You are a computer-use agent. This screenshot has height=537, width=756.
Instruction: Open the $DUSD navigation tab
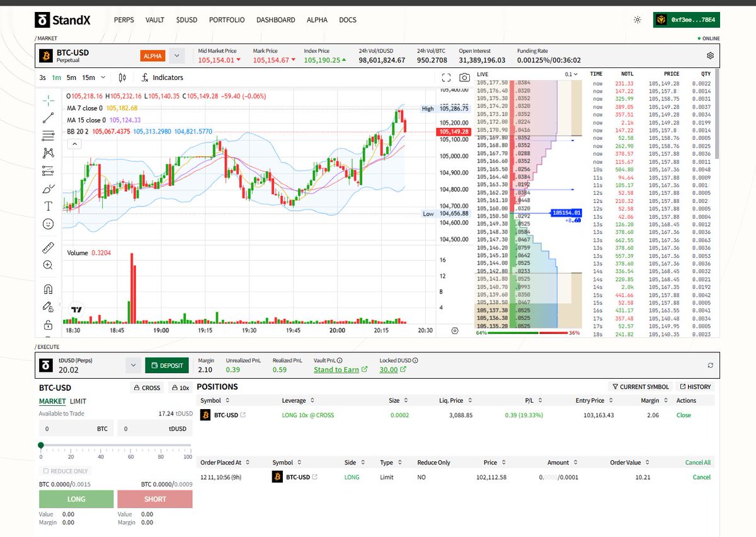coord(187,20)
